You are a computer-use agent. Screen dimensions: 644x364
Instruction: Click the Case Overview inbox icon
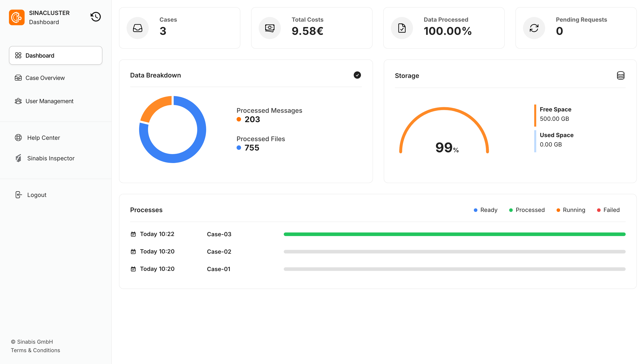[x=18, y=78]
